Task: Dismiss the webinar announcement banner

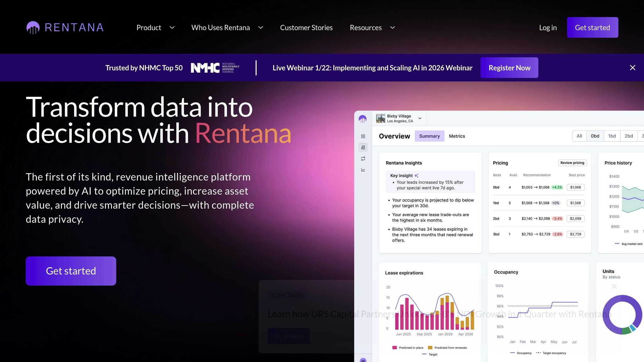Action: (632, 68)
